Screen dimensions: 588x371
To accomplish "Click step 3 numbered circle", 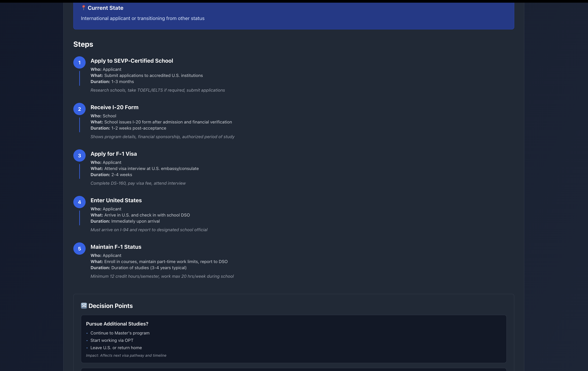I will [79, 156].
